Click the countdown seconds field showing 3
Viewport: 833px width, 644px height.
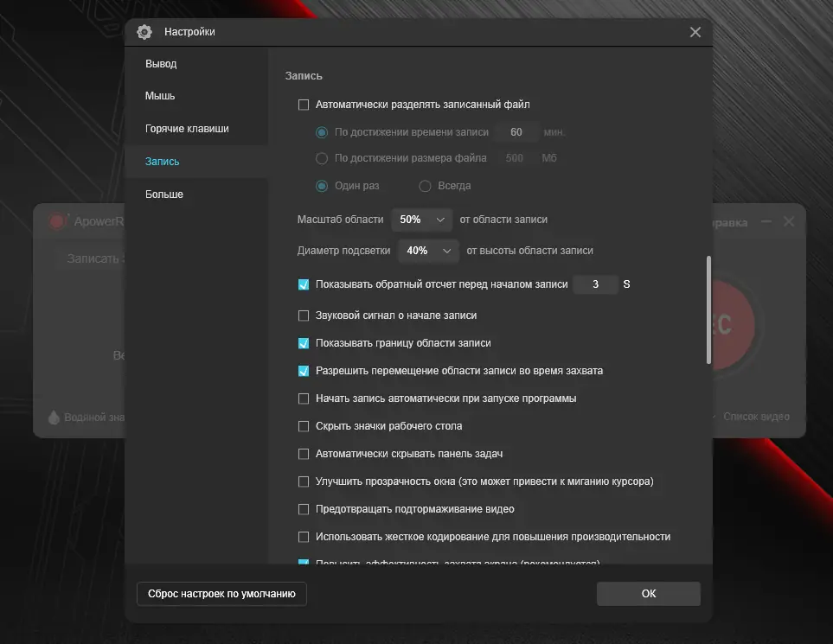point(595,284)
